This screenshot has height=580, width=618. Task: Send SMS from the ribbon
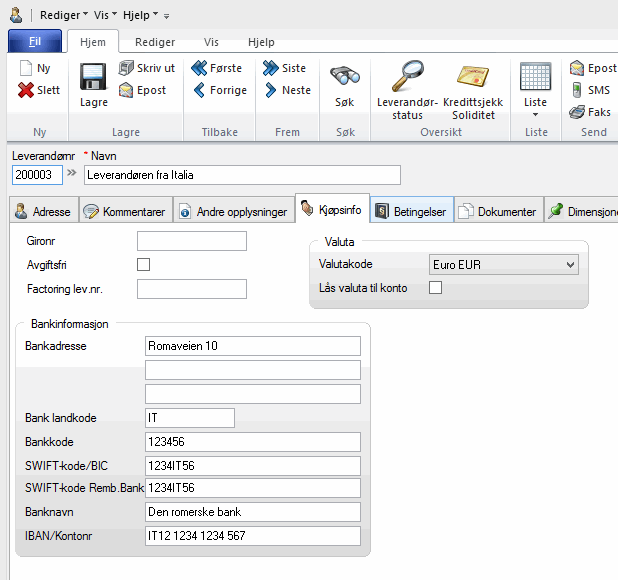pyautogui.click(x=589, y=90)
